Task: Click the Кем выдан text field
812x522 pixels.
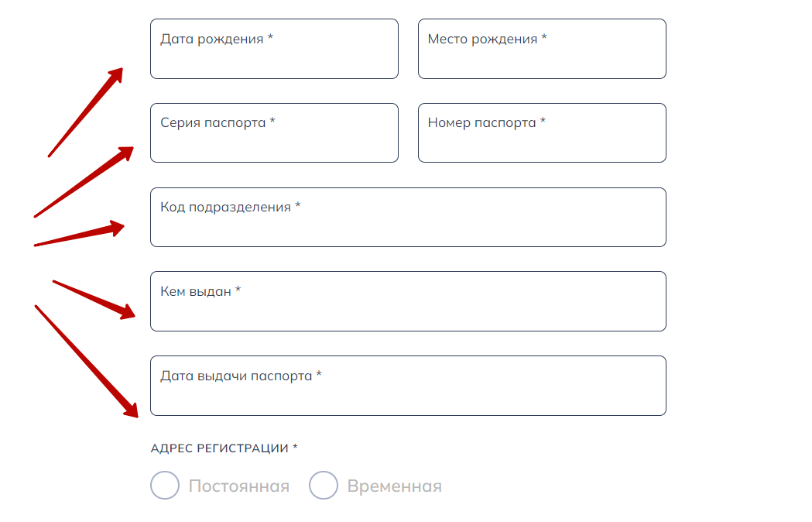Action: point(408,301)
